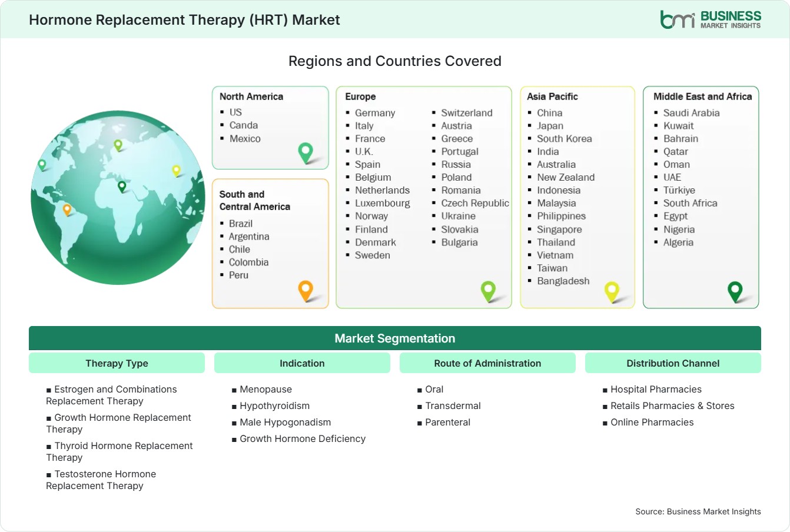Click the light green pin at top of globe

coord(118,145)
